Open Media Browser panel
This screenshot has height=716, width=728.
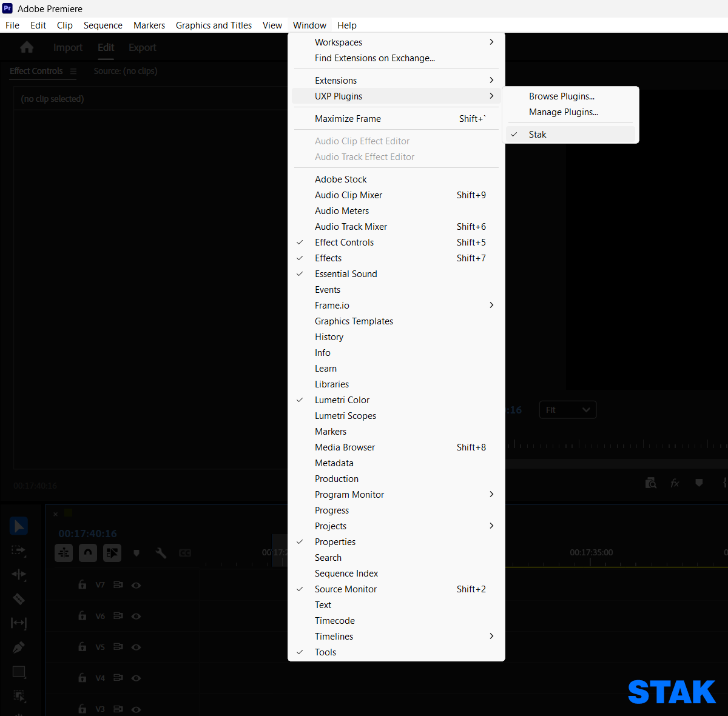pos(396,447)
